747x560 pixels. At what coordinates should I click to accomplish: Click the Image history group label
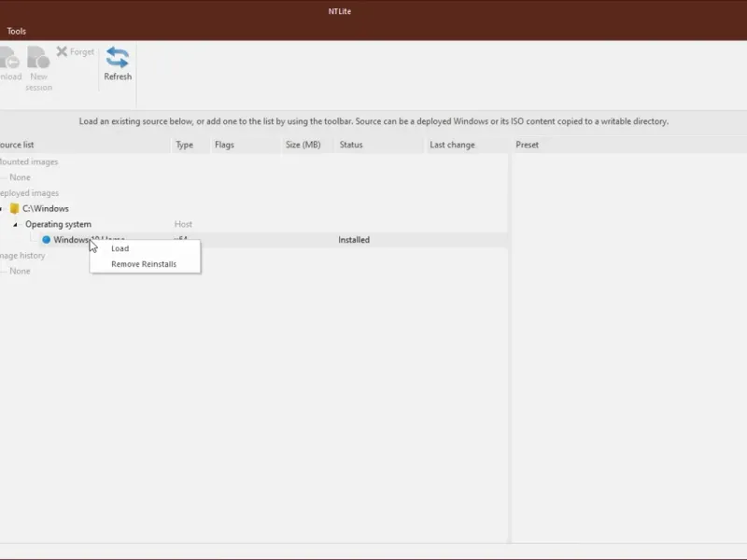point(22,256)
